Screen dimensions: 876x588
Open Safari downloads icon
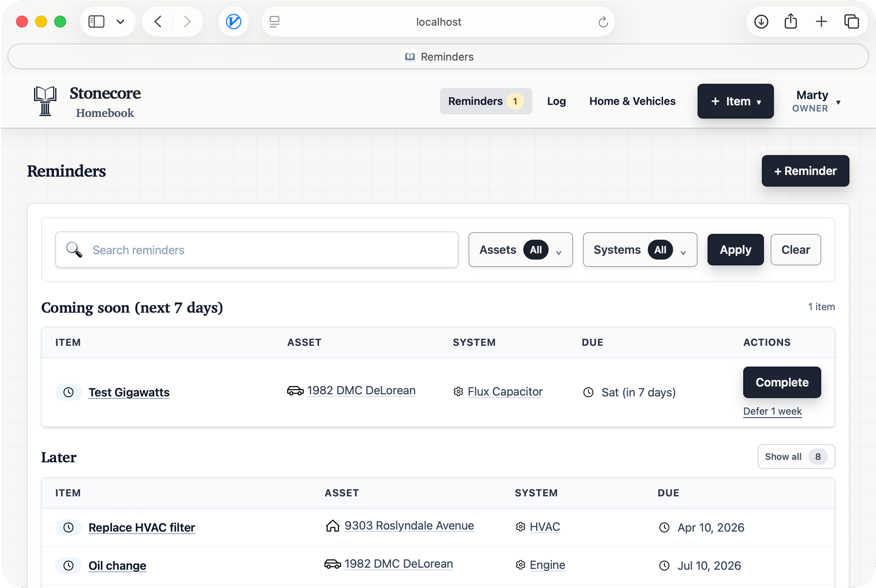click(x=761, y=22)
